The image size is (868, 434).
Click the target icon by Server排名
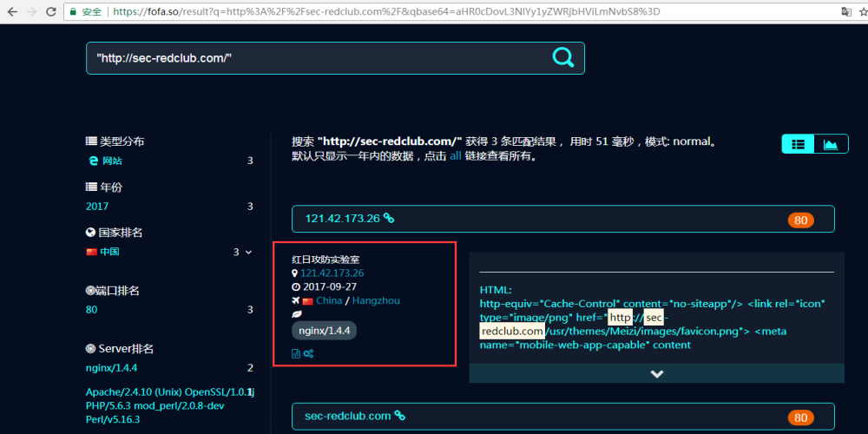click(91, 349)
